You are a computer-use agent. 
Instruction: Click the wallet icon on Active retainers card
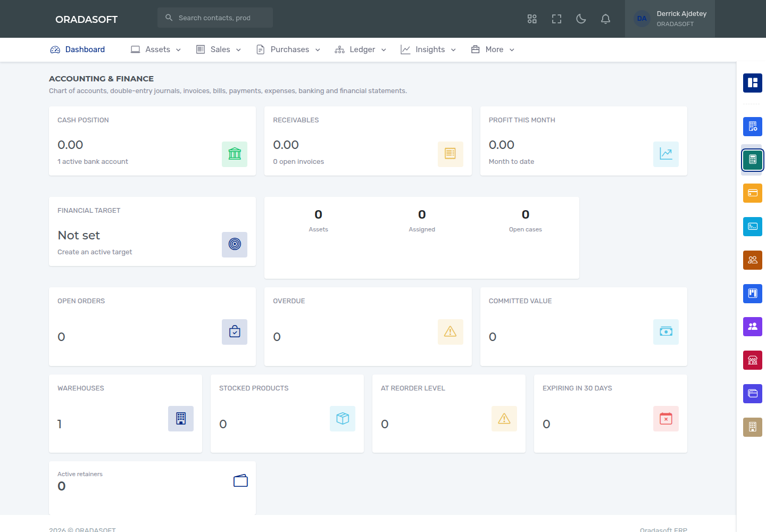pos(240,481)
